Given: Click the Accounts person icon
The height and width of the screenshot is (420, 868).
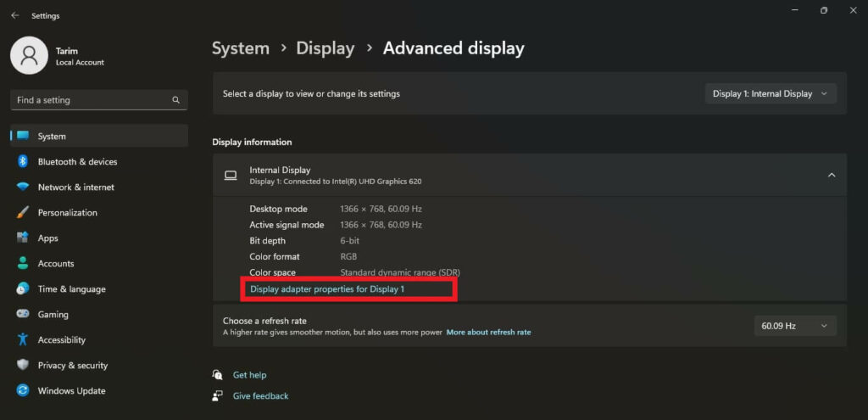Looking at the screenshot, I should point(23,263).
